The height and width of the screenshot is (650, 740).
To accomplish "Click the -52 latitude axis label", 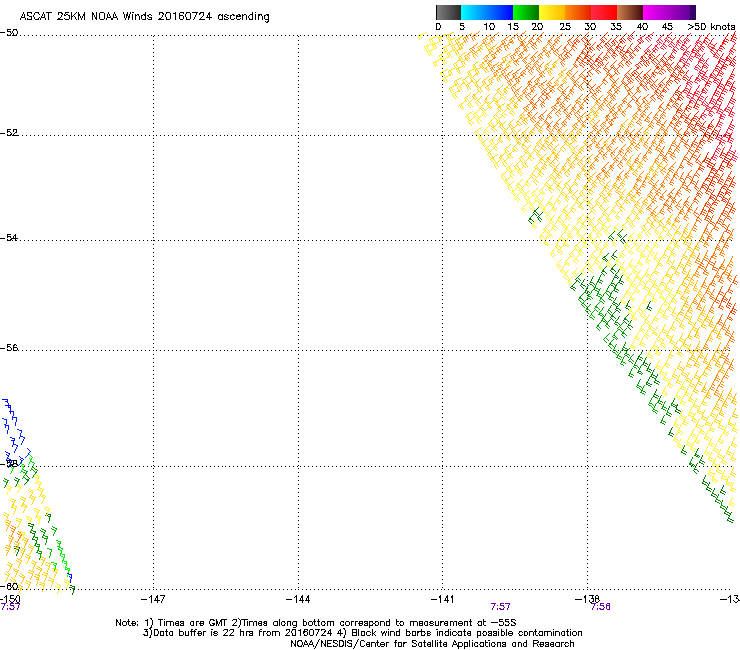I will point(9,133).
